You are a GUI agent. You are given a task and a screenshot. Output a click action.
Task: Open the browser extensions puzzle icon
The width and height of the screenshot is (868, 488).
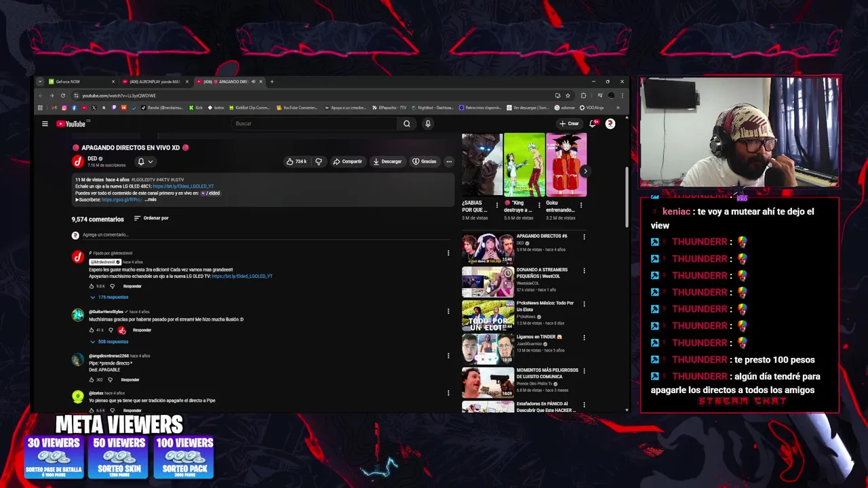click(583, 96)
